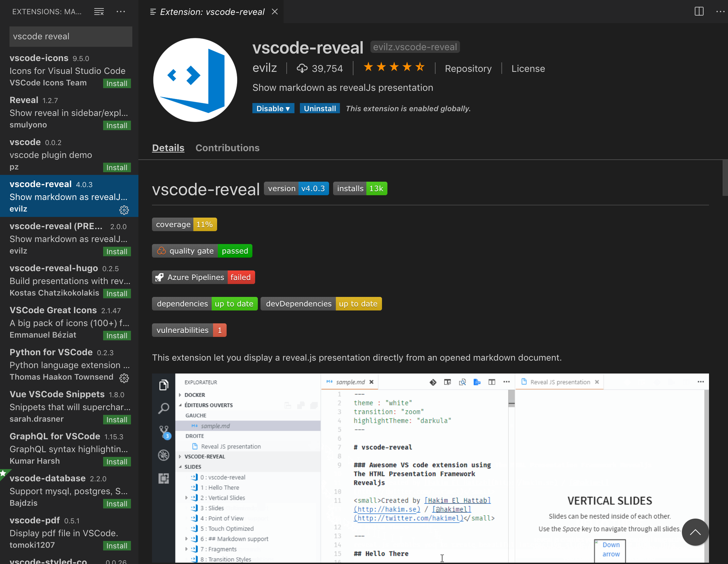The height and width of the screenshot is (564, 728).
Task: Close the Extension: vscode-reveal tab
Action: tap(275, 12)
